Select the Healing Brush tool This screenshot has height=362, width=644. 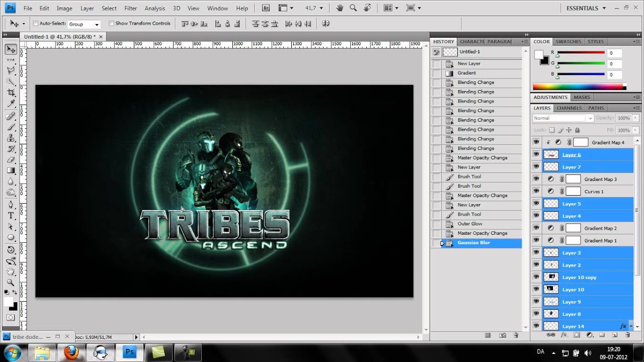[11, 116]
